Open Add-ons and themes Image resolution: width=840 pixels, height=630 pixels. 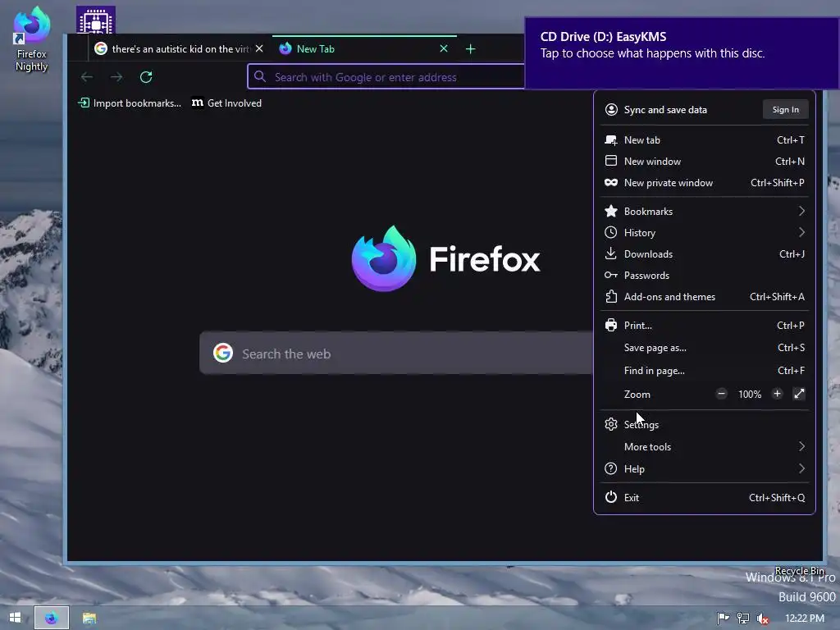tap(704, 297)
